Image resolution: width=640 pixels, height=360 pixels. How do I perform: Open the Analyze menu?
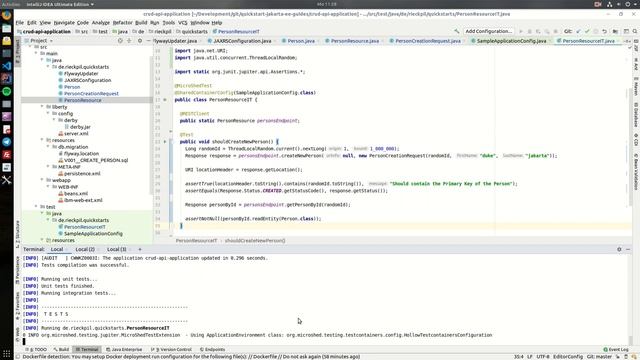click(100, 23)
